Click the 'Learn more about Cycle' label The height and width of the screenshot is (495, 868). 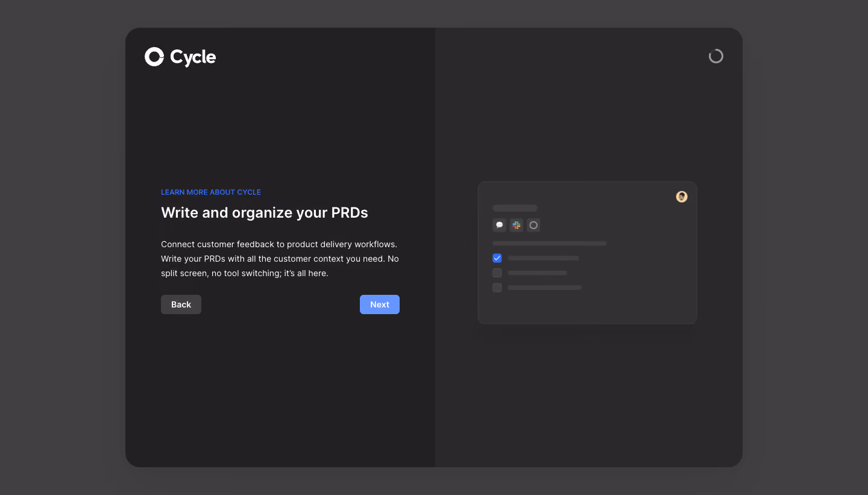[211, 192]
